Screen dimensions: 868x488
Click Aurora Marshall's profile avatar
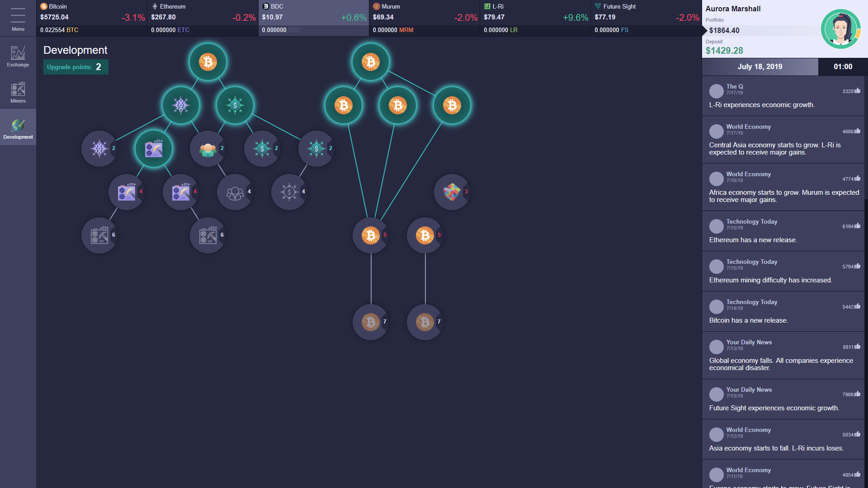click(x=840, y=29)
